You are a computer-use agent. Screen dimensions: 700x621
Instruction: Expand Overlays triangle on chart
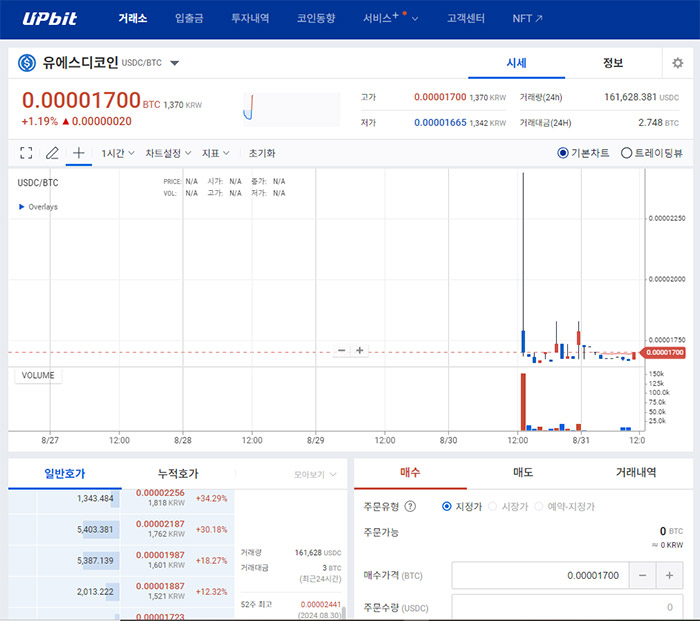21,207
